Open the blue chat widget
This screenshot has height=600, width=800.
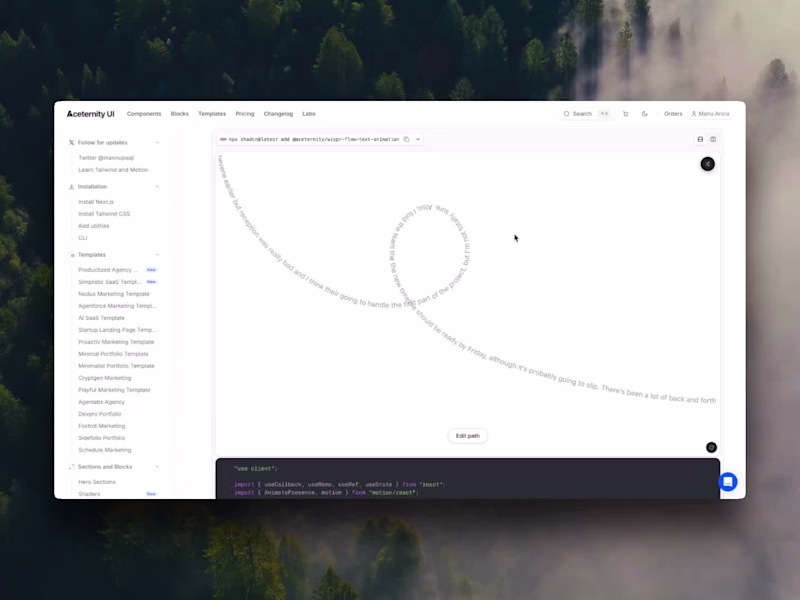[728, 482]
